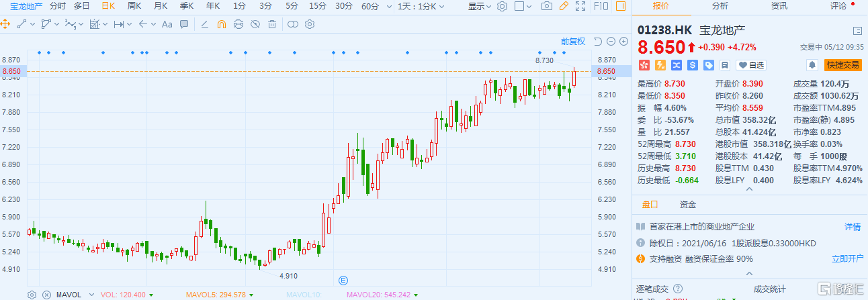Select the magnet snap drawing tool
868x300 pixels.
(221, 24)
